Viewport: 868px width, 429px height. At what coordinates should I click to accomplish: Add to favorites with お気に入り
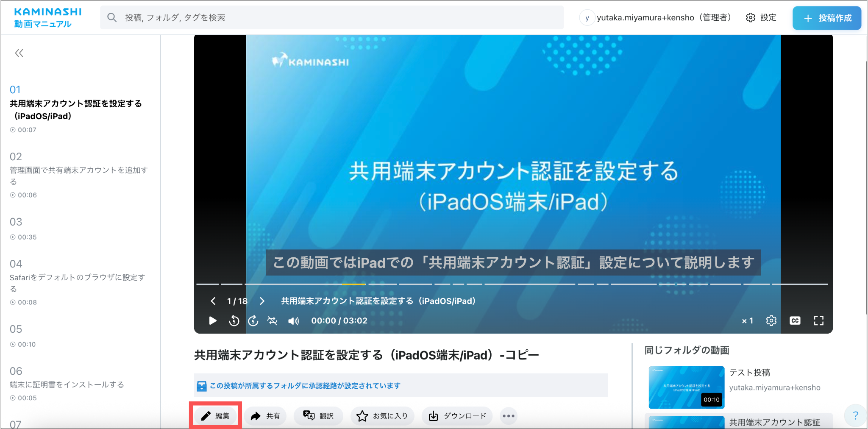(x=382, y=416)
